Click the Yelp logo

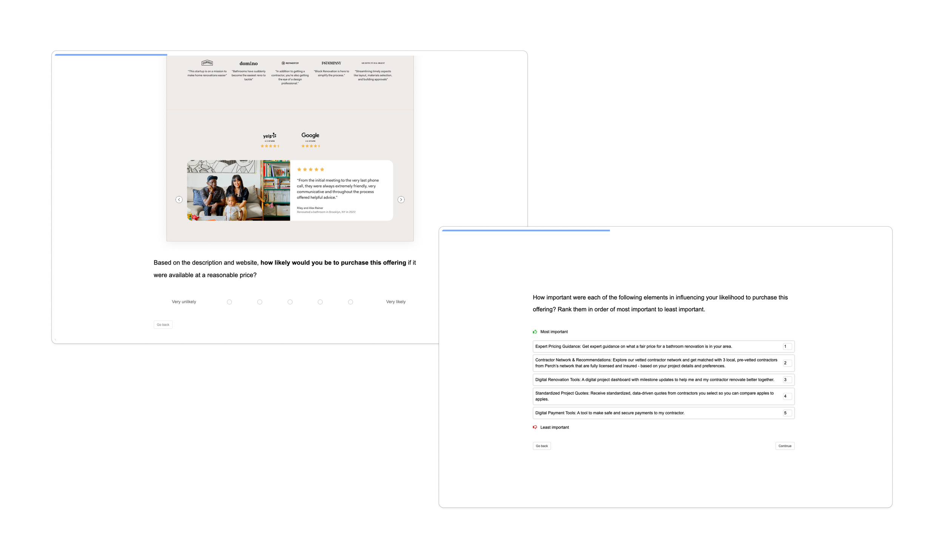pos(270,135)
